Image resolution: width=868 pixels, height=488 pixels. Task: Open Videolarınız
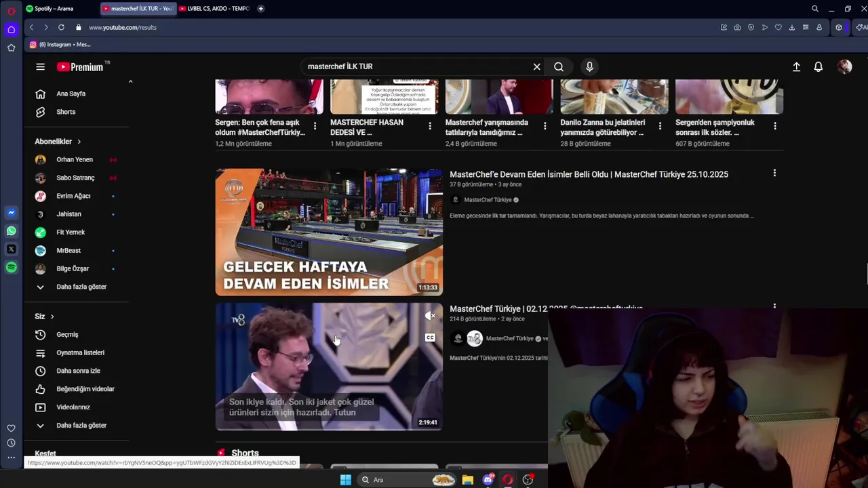coord(73,407)
